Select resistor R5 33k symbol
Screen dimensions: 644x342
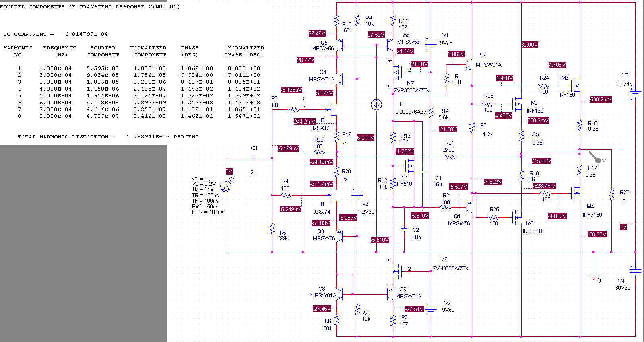[x=272, y=229]
